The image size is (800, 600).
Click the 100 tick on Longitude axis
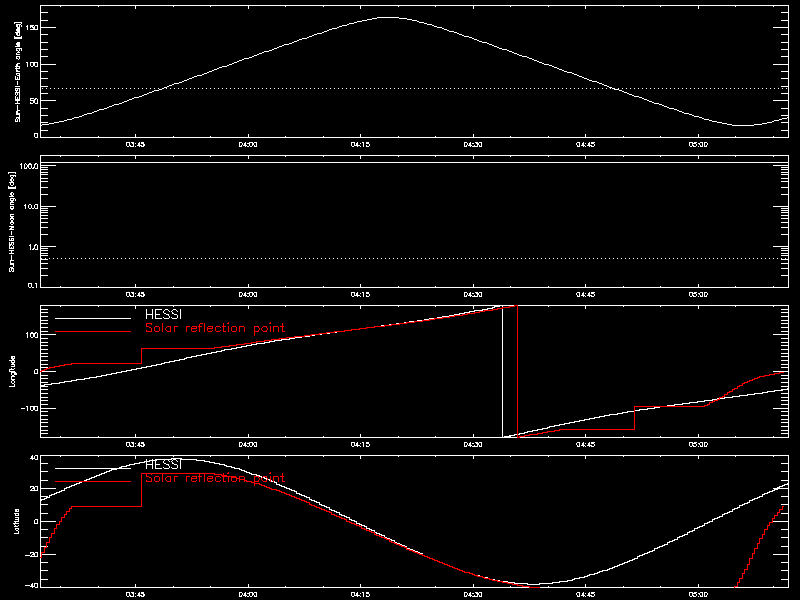click(x=33, y=335)
